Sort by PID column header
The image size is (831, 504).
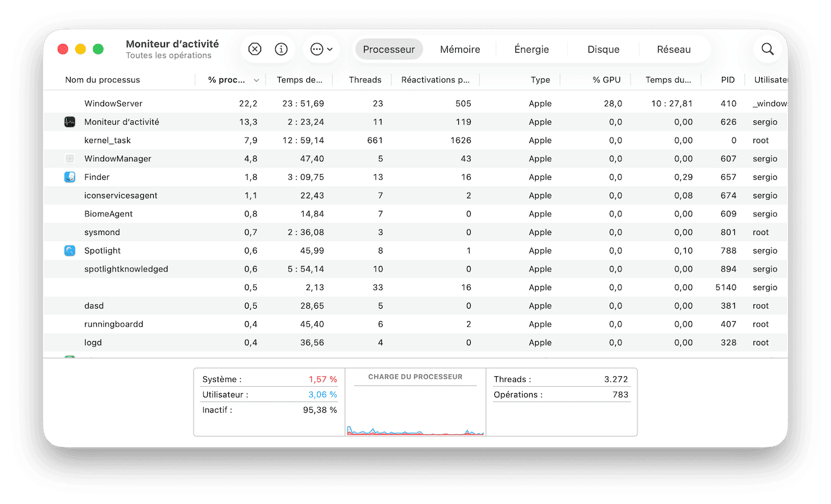pos(727,80)
